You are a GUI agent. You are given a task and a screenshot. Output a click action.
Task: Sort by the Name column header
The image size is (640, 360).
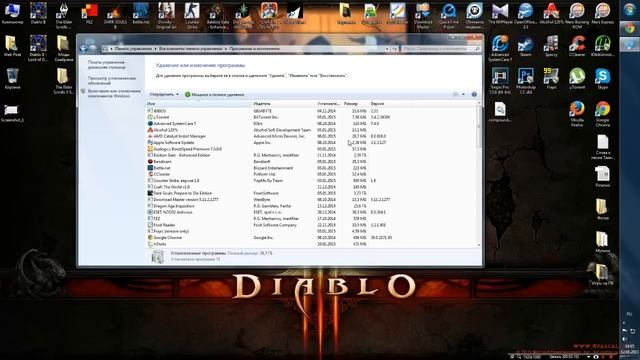pyautogui.click(x=199, y=104)
